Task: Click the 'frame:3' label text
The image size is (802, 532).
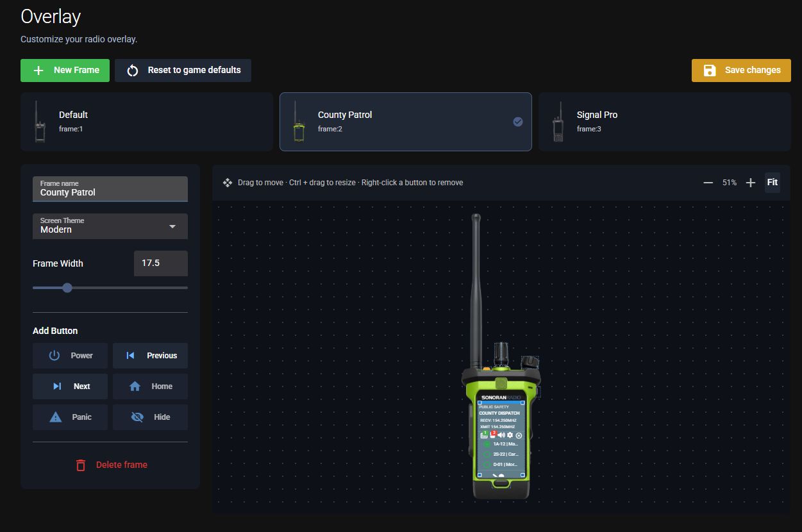Action: coord(589,129)
